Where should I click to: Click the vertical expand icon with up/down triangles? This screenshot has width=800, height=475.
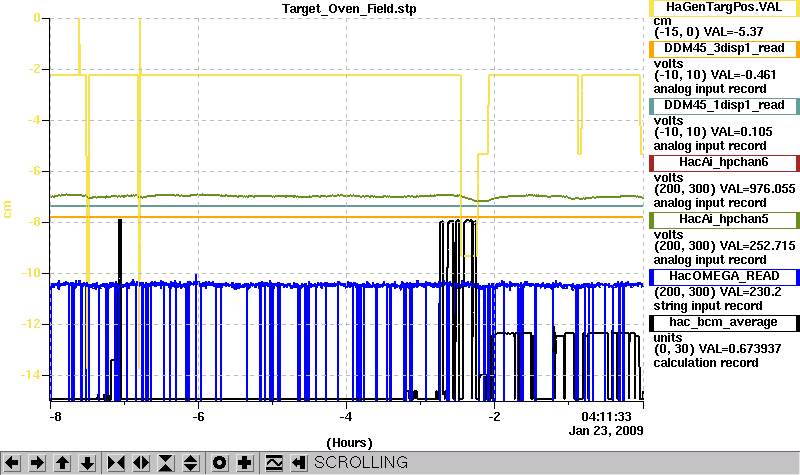coord(191,463)
